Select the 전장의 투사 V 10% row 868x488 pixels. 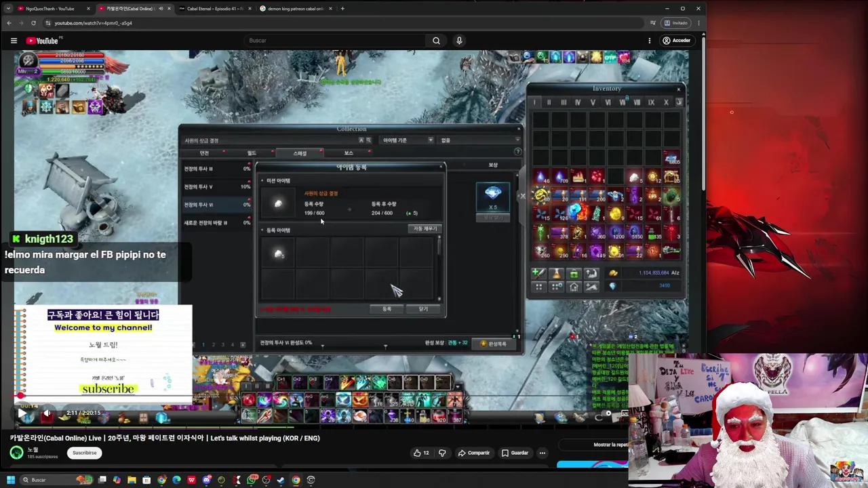point(217,186)
